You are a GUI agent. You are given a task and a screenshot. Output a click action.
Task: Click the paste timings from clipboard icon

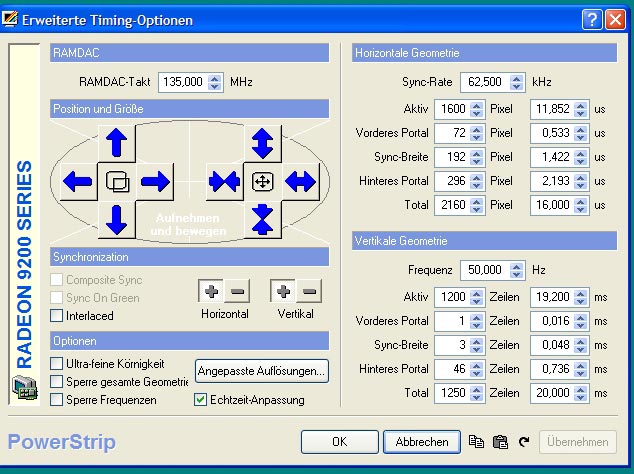click(x=501, y=441)
